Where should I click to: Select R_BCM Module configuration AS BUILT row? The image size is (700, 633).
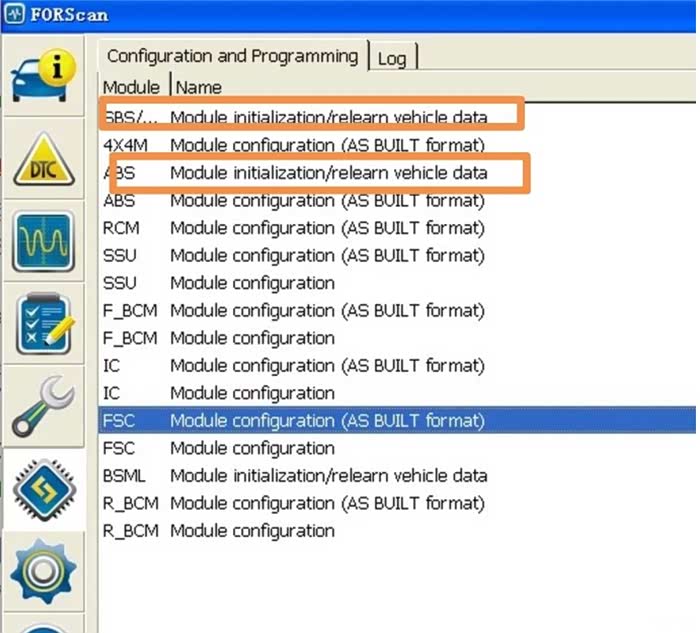(397, 503)
